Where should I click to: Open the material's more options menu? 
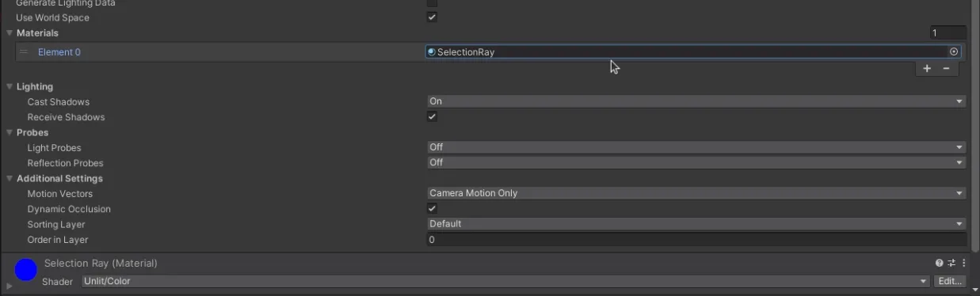coord(963,263)
